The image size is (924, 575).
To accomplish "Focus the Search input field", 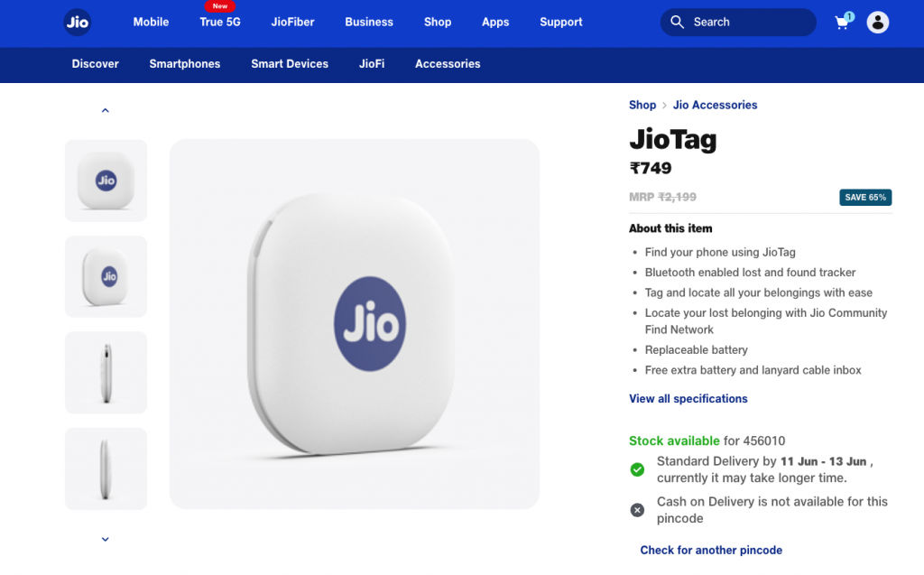I will [738, 23].
